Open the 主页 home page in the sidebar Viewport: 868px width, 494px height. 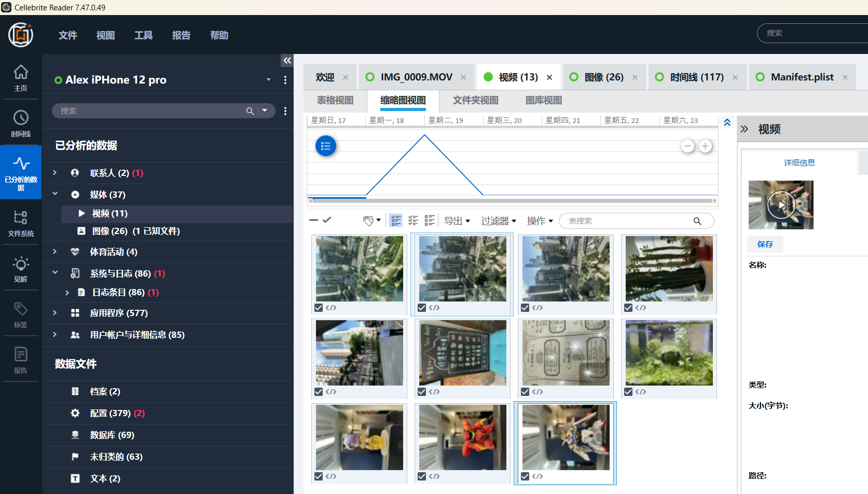(x=21, y=77)
